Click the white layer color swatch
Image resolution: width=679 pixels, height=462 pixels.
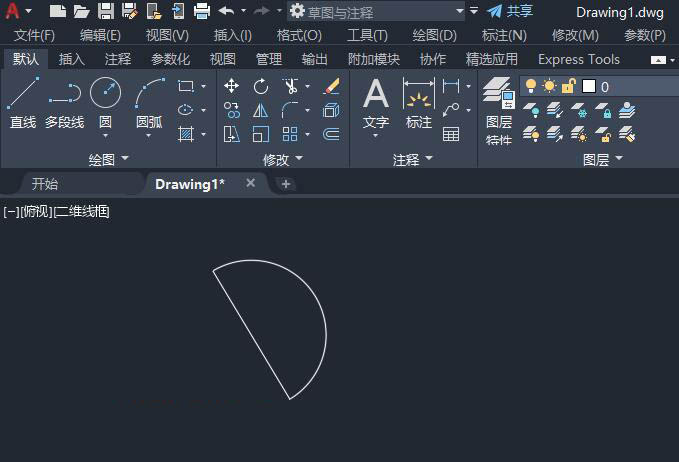click(589, 86)
